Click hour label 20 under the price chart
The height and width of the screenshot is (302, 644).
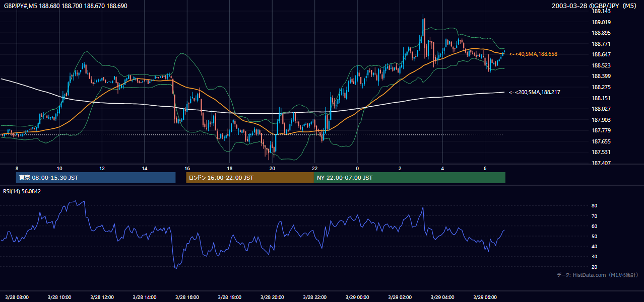[272, 168]
